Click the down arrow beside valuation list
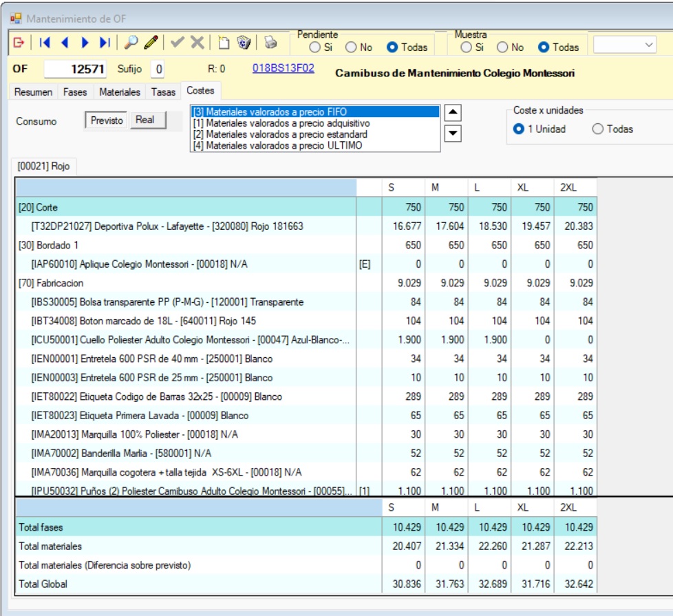The image size is (673, 616). coord(454,134)
